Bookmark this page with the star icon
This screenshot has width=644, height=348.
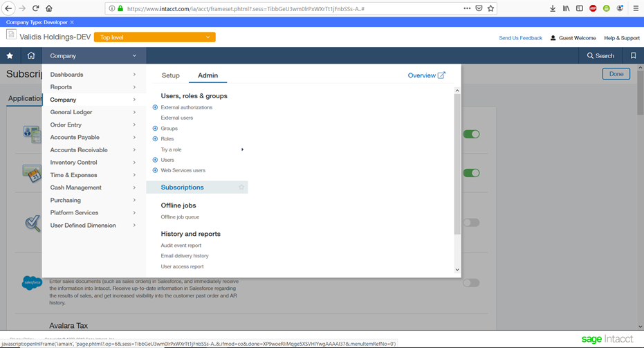(490, 8)
